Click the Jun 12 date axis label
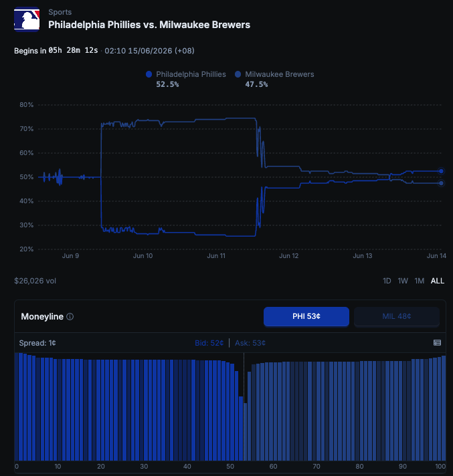 pyautogui.click(x=288, y=256)
